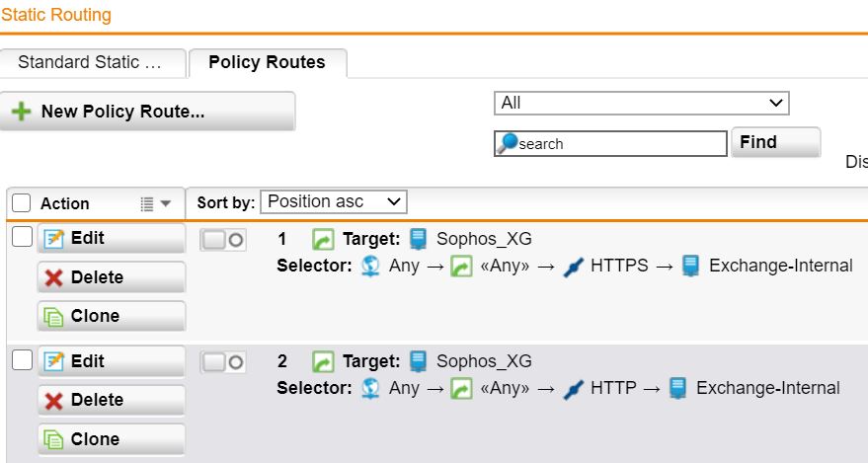
Task: Open the list actions menu icon next to Action
Action: pyautogui.click(x=155, y=204)
